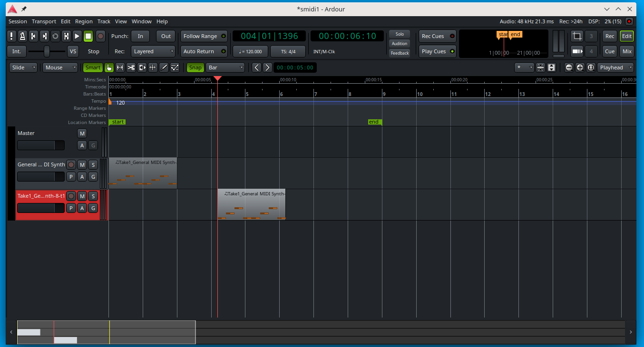
Task: Expand the Slide edit mode dropdown
Action: tap(23, 67)
